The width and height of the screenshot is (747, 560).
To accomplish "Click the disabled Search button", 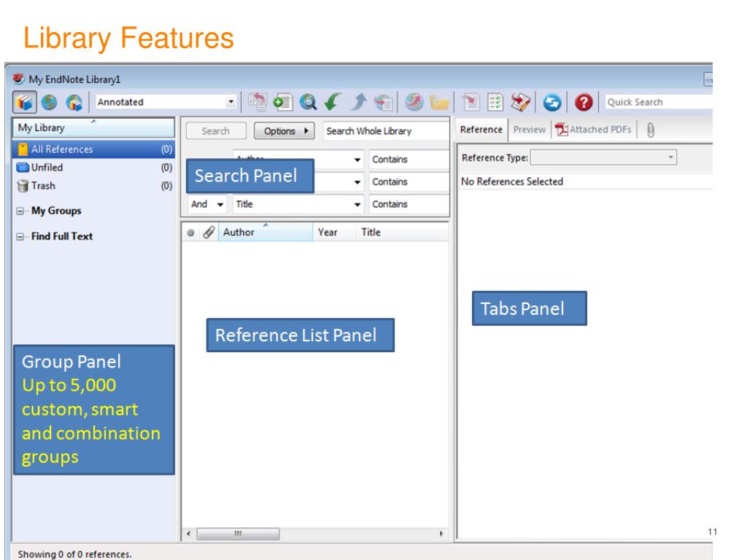I will pos(216,131).
